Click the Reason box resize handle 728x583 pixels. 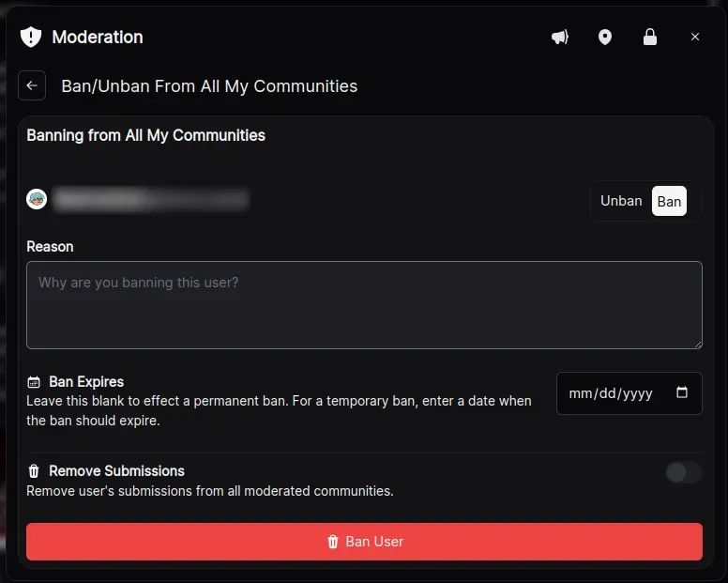tap(697, 344)
